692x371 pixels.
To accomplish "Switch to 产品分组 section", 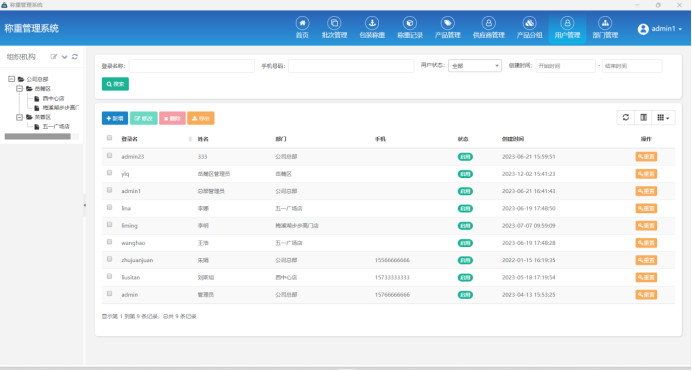I will [529, 28].
